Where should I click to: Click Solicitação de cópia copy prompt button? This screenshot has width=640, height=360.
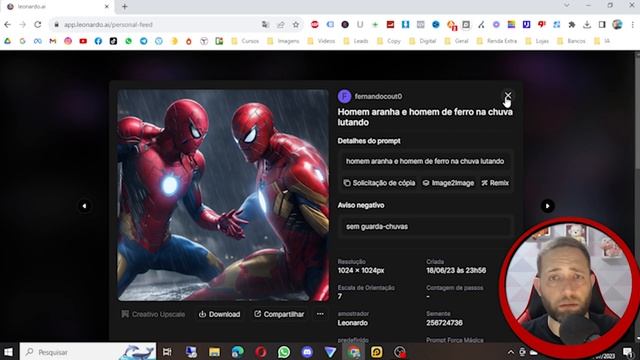click(380, 183)
